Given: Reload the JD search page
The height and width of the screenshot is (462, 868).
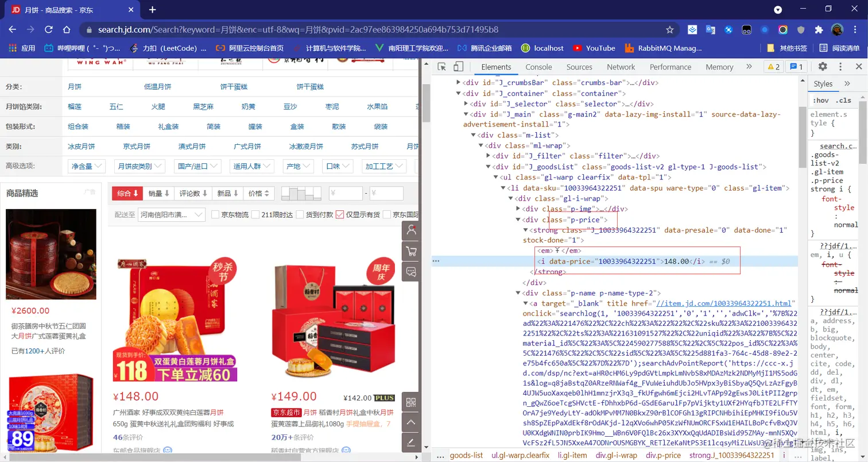Looking at the screenshot, I should [49, 29].
